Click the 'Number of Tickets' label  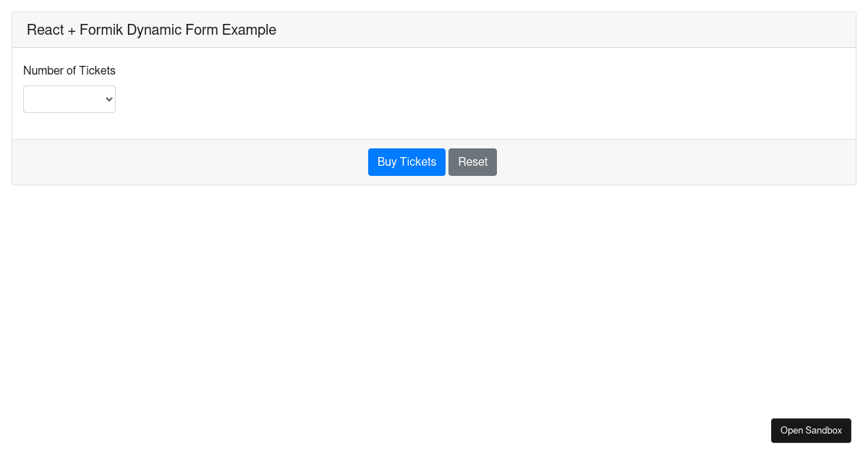pyautogui.click(x=69, y=70)
